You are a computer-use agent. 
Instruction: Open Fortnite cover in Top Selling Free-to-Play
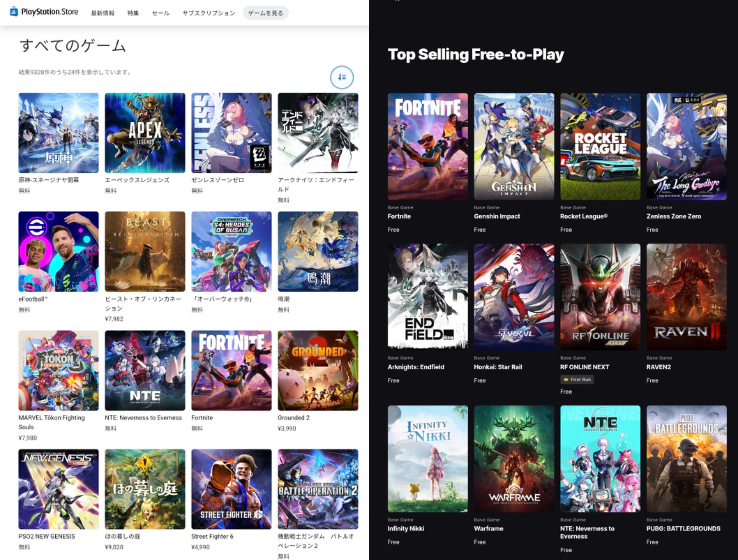(x=428, y=147)
